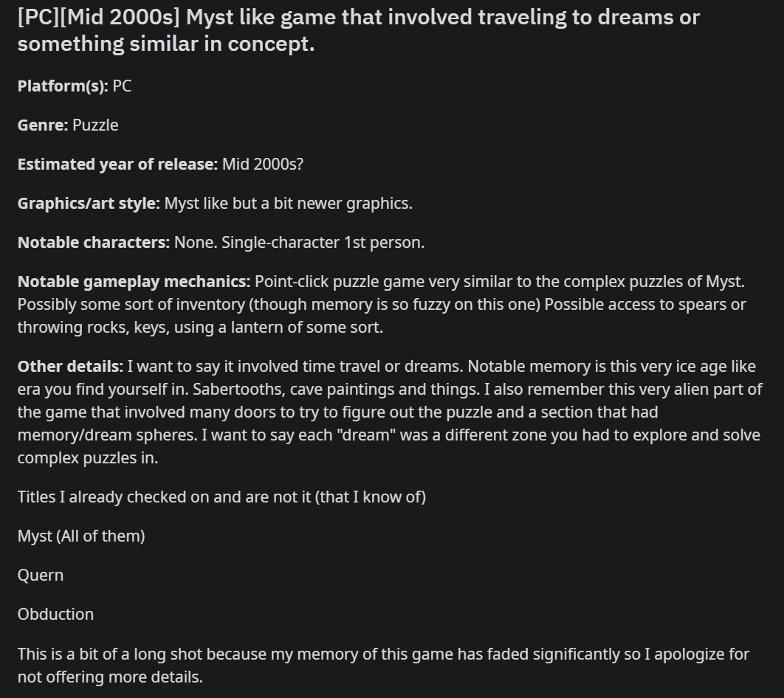Click the "Myst (All of them)" entry
Viewport: 784px width, 698px height.
81,536
